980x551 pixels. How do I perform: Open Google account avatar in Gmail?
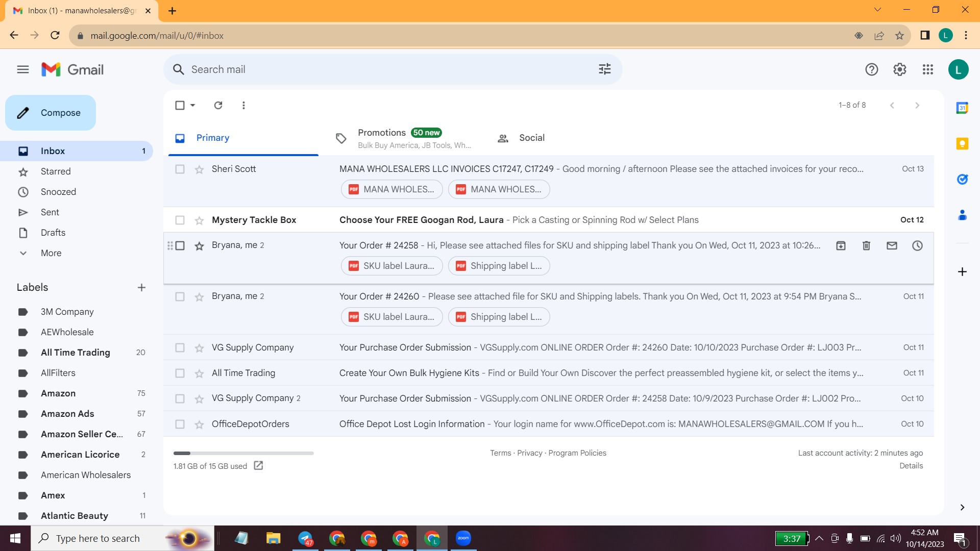958,69
